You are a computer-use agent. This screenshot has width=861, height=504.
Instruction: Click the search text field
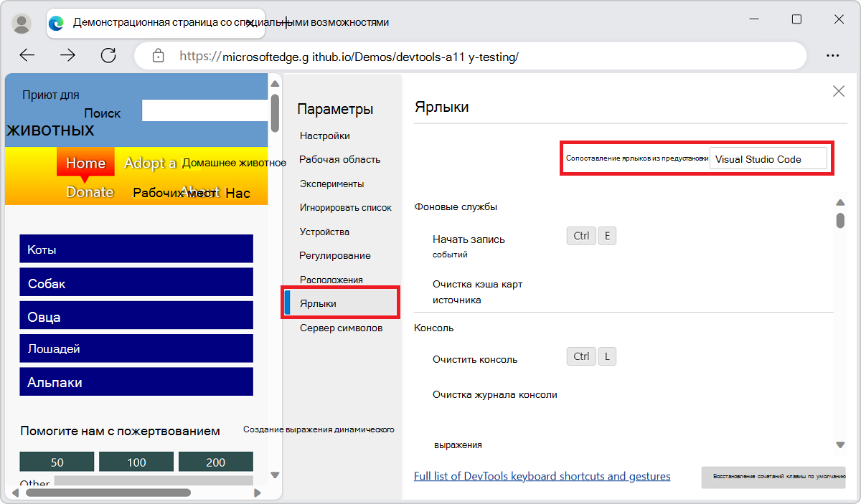pos(204,110)
